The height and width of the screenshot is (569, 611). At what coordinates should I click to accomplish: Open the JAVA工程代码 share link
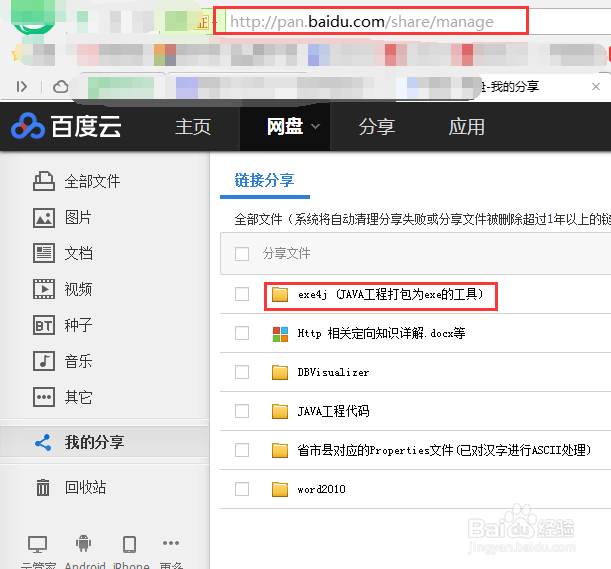click(334, 411)
